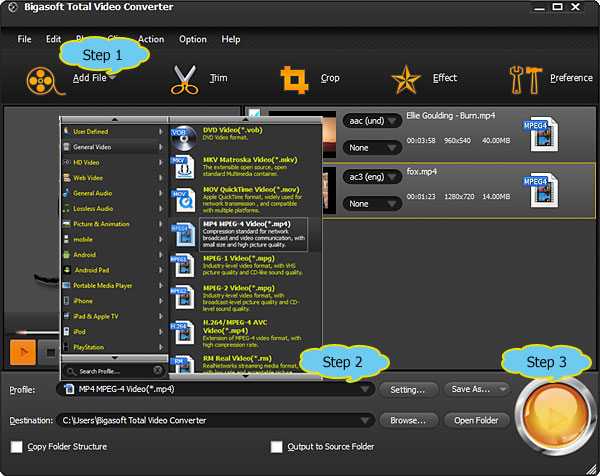Select Portable Media Player category
Screen dimensions: 600x476
[x=114, y=285]
